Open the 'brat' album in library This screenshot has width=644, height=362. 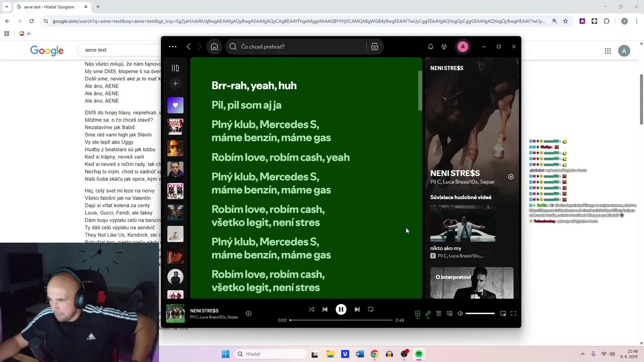click(x=175, y=191)
